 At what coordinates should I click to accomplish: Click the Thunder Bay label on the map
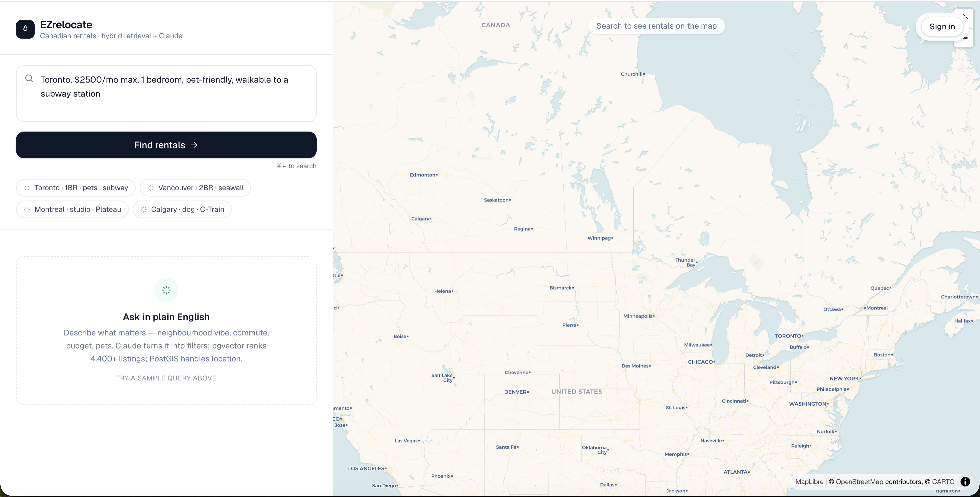coord(685,263)
